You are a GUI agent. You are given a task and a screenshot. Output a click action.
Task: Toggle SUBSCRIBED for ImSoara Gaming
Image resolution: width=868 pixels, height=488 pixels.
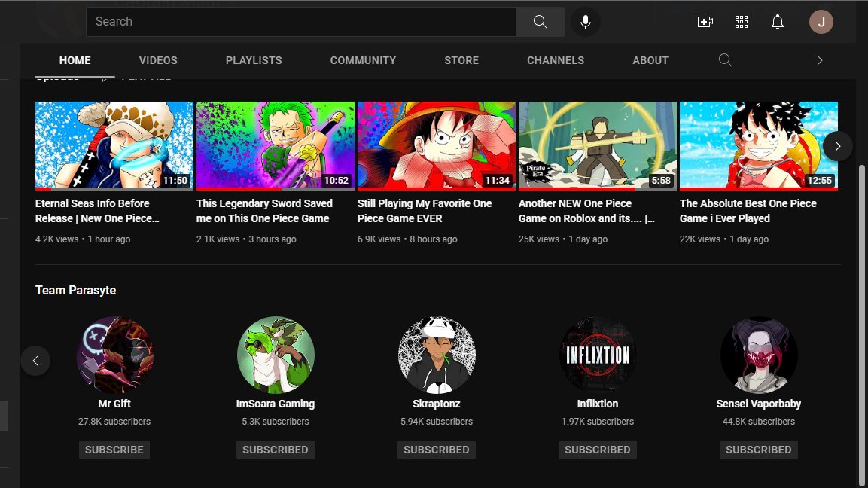point(275,450)
